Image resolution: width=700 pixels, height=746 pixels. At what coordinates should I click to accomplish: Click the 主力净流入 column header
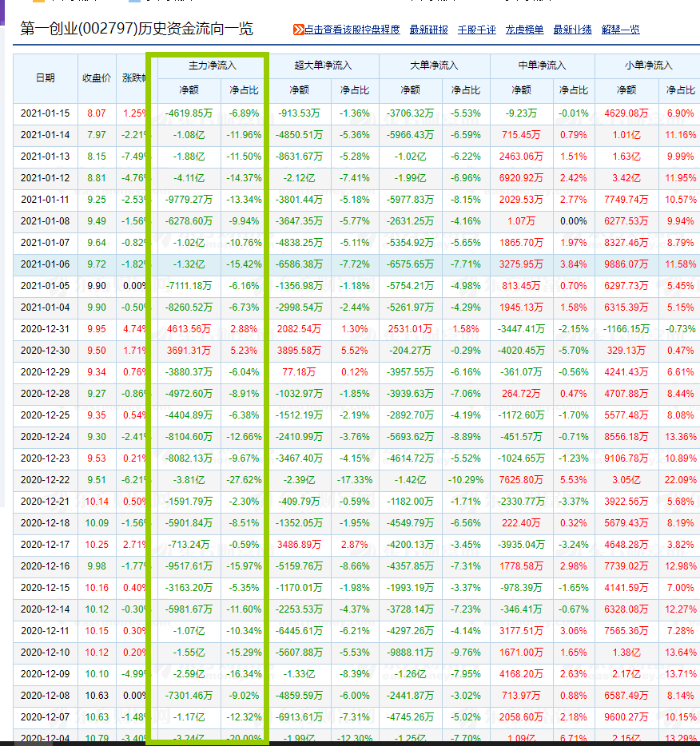213,65
